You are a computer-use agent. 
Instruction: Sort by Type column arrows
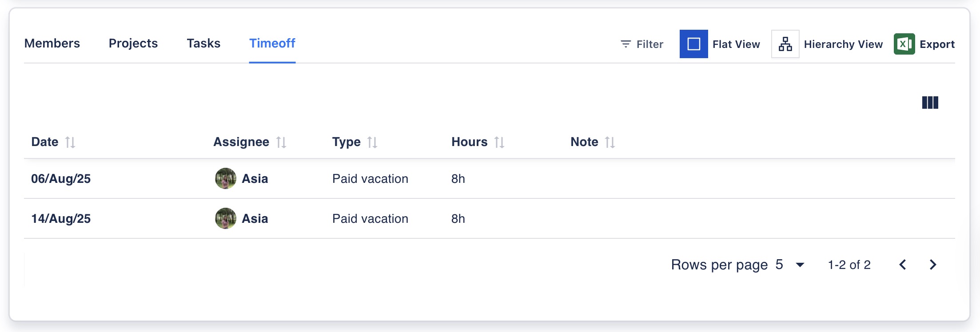372,142
